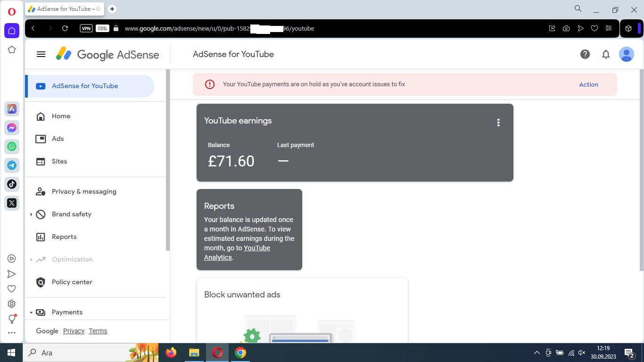The height and width of the screenshot is (362, 644).
Task: Open Aria AI in the Opera sidebar
Action: (12, 109)
